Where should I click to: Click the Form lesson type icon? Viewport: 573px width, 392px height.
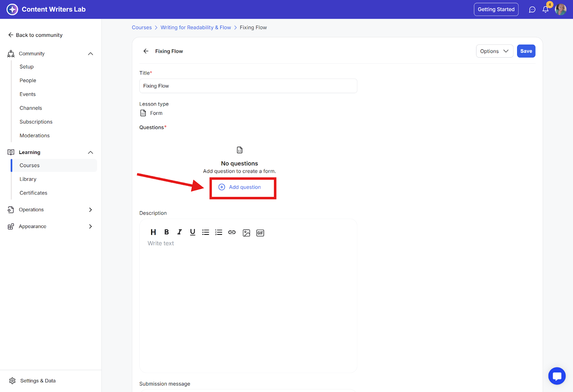[x=143, y=113]
